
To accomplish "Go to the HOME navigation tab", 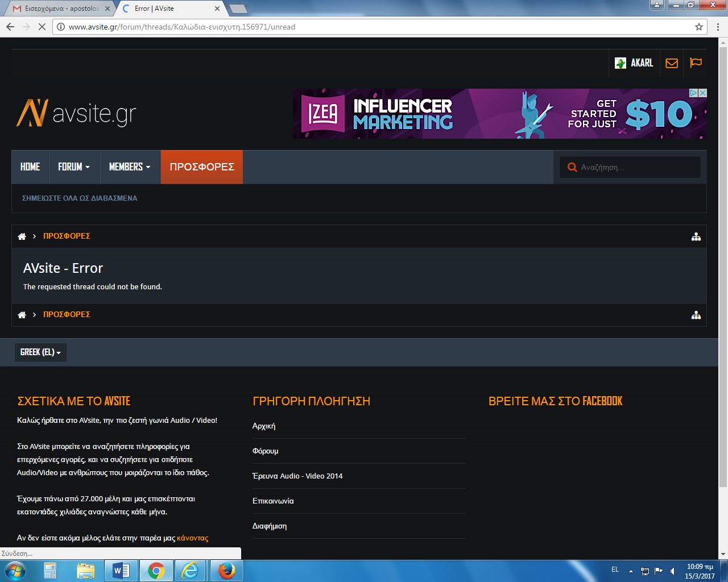I will point(30,167).
